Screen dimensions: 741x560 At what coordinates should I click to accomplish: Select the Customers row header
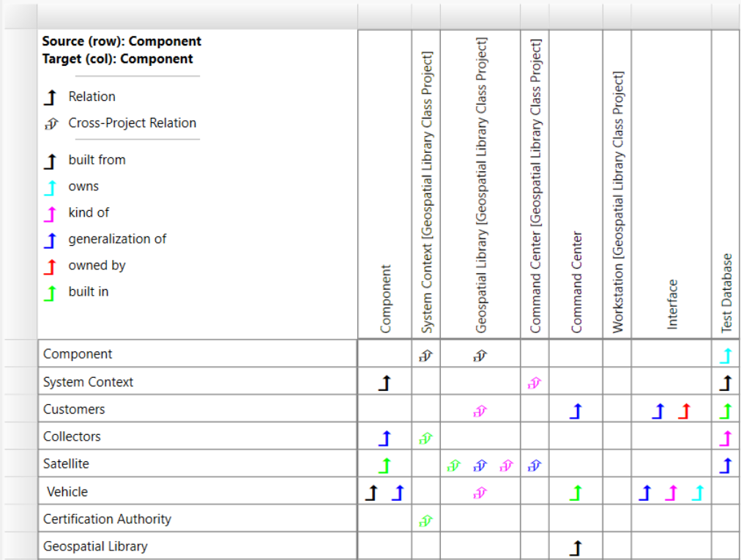198,408
